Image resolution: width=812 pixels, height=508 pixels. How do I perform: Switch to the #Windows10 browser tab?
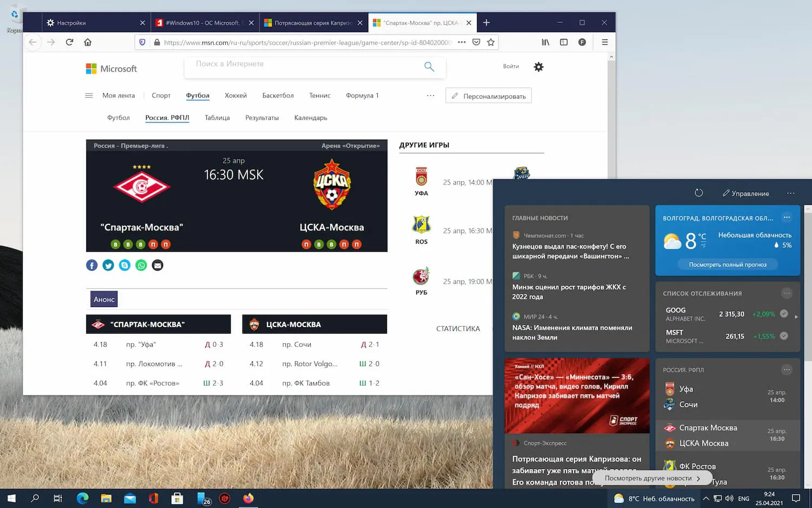point(205,23)
